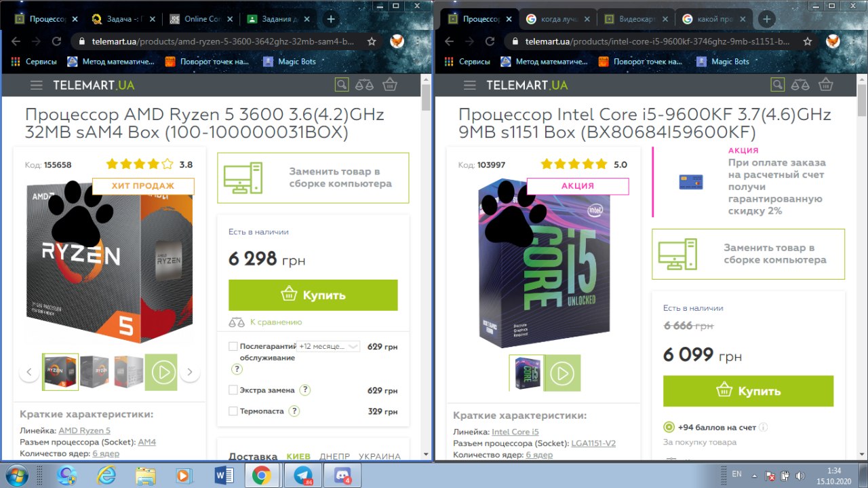This screenshot has width=868, height=488.
Task: Buy Core i5-9600KF with Купить button
Action: pyautogui.click(x=748, y=391)
